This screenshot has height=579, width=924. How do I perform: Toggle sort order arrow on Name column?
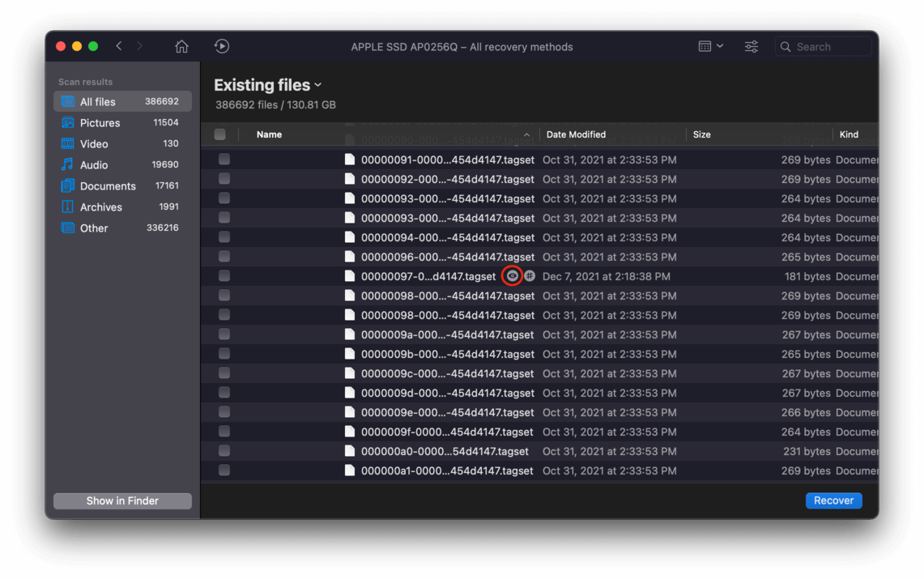pyautogui.click(x=527, y=135)
